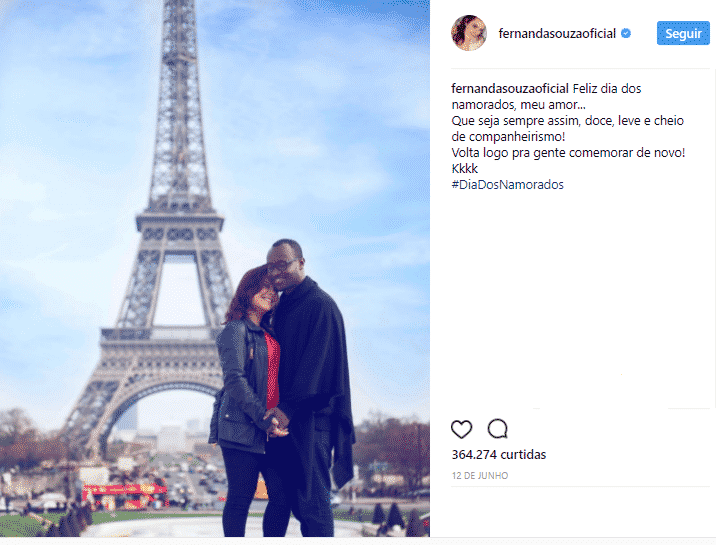
Task: Click the fernandasouzaoficial name in the caption
Action: 510,89
